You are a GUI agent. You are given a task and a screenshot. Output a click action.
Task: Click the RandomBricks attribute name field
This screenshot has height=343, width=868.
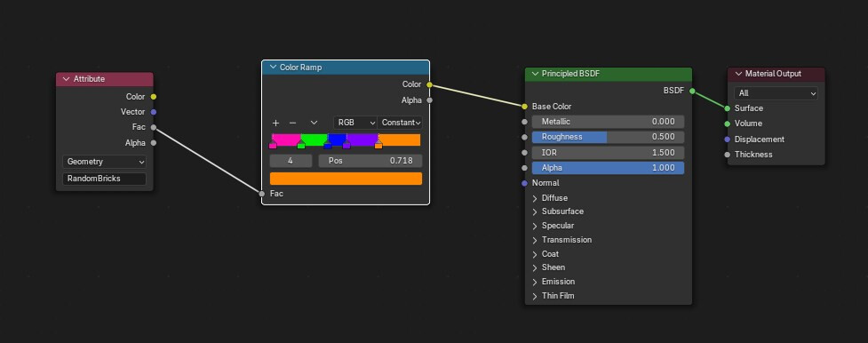pos(104,179)
